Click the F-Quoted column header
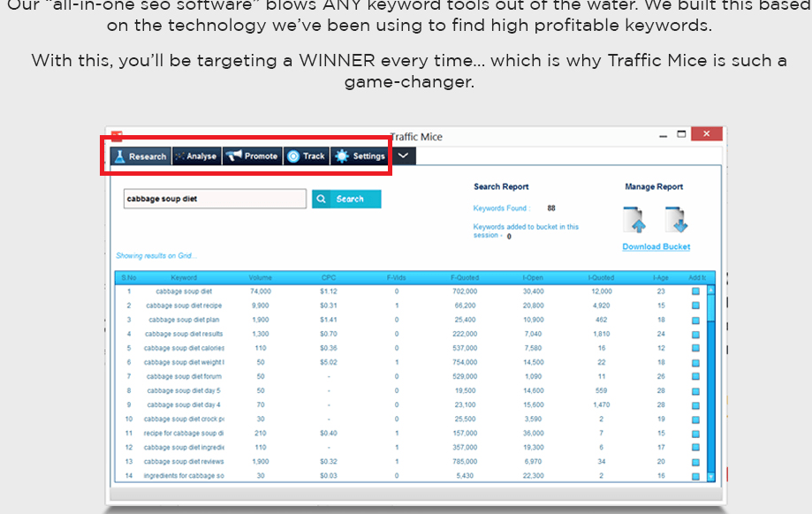This screenshot has height=514, width=812. [x=465, y=278]
